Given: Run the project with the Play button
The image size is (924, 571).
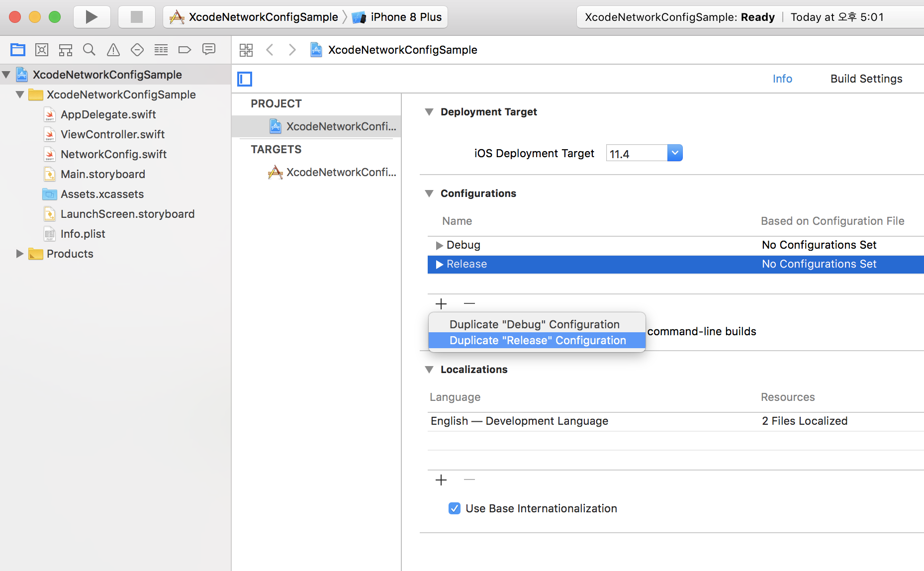Looking at the screenshot, I should [92, 17].
